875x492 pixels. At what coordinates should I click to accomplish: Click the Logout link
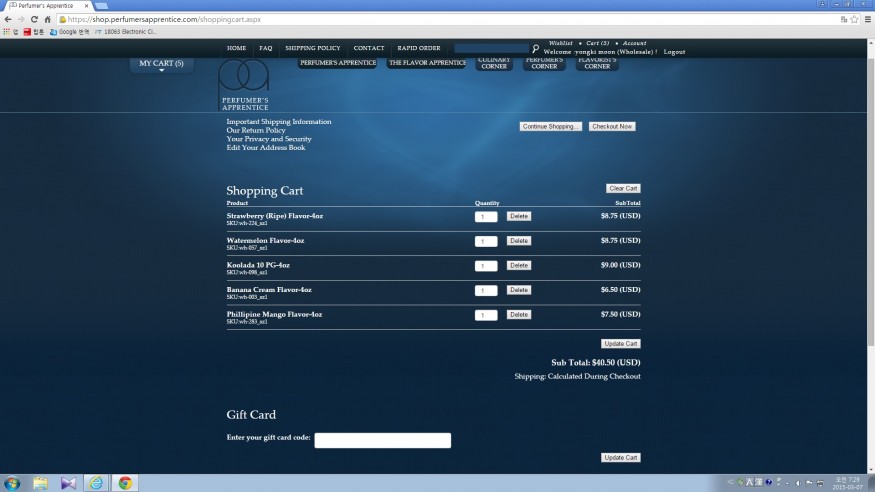[674, 52]
